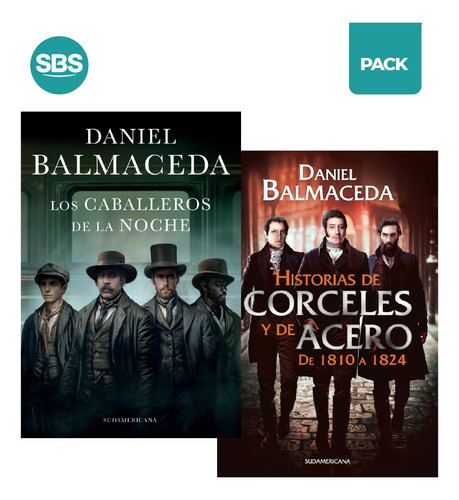Click Sudamericana publisher text on right book

pyautogui.click(x=327, y=461)
